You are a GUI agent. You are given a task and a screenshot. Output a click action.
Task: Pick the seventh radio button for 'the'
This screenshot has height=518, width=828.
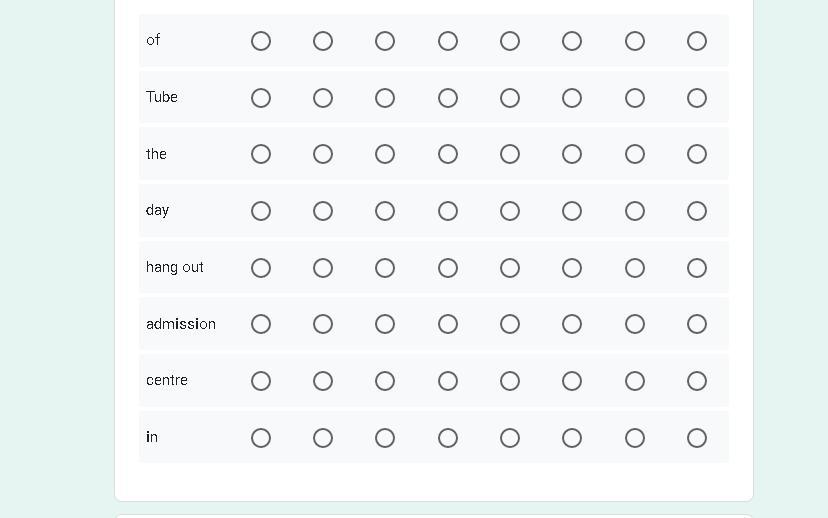(x=635, y=154)
